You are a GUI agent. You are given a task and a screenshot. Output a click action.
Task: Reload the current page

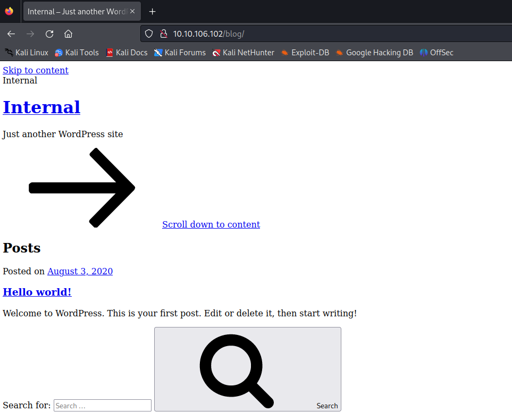pos(49,34)
